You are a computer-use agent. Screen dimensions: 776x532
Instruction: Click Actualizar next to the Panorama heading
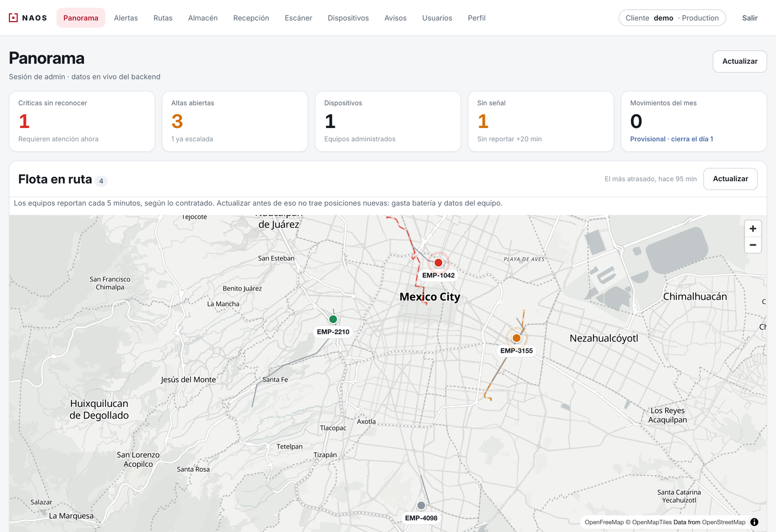click(x=740, y=62)
